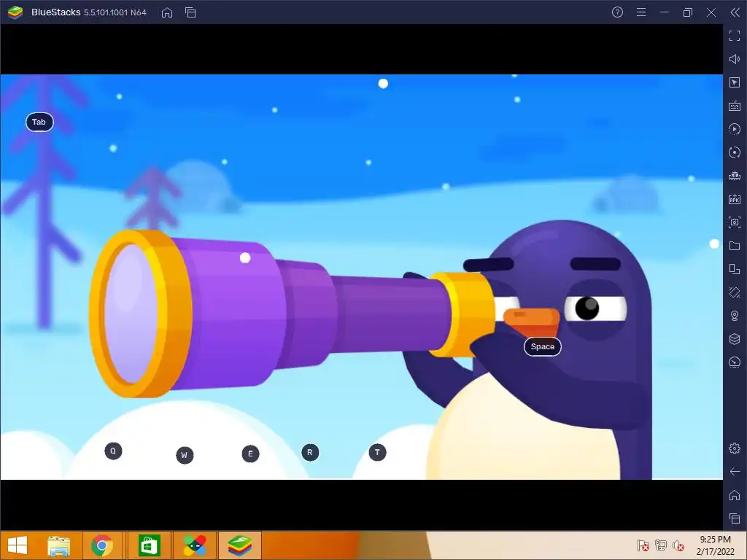This screenshot has width=747, height=560.
Task: Open the hamburger menu in title bar
Action: click(x=640, y=12)
